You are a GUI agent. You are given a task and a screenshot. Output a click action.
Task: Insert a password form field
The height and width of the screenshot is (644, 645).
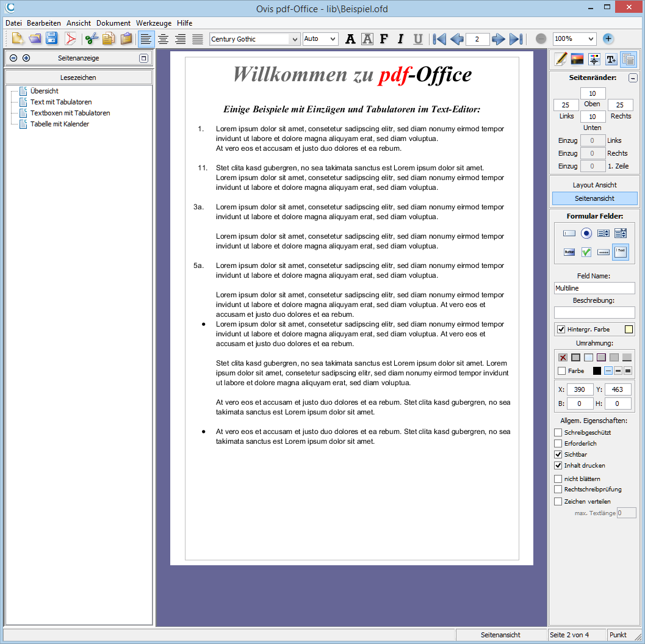coord(604,252)
